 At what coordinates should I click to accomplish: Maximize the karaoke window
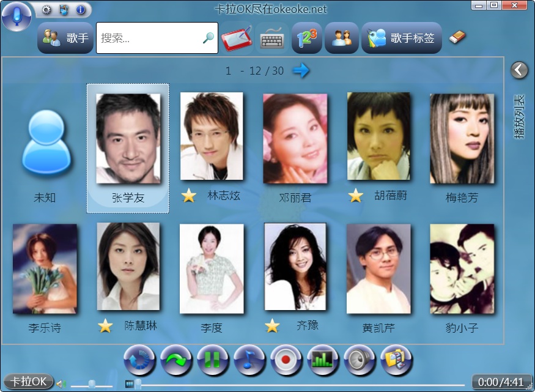click(x=494, y=5)
